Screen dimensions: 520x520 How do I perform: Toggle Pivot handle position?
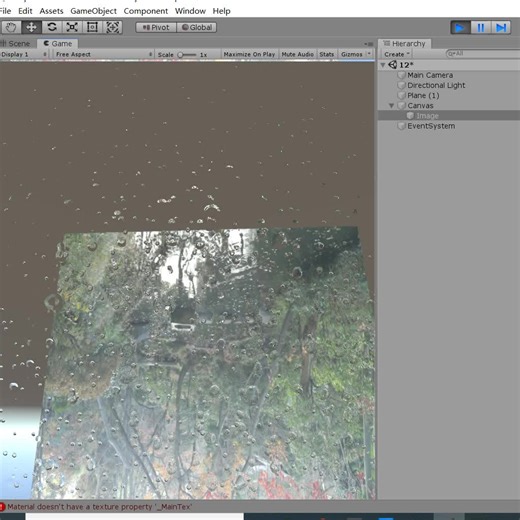click(x=156, y=27)
